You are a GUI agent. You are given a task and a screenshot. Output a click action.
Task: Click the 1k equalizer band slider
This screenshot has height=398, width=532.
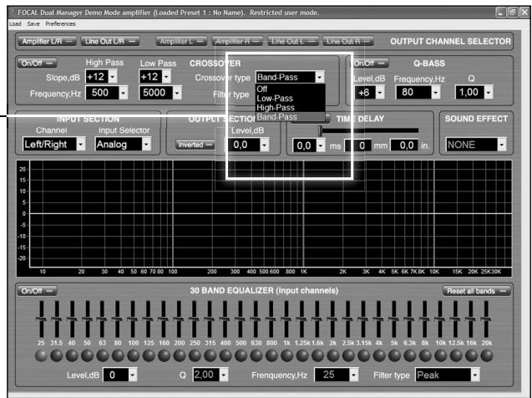click(x=286, y=319)
